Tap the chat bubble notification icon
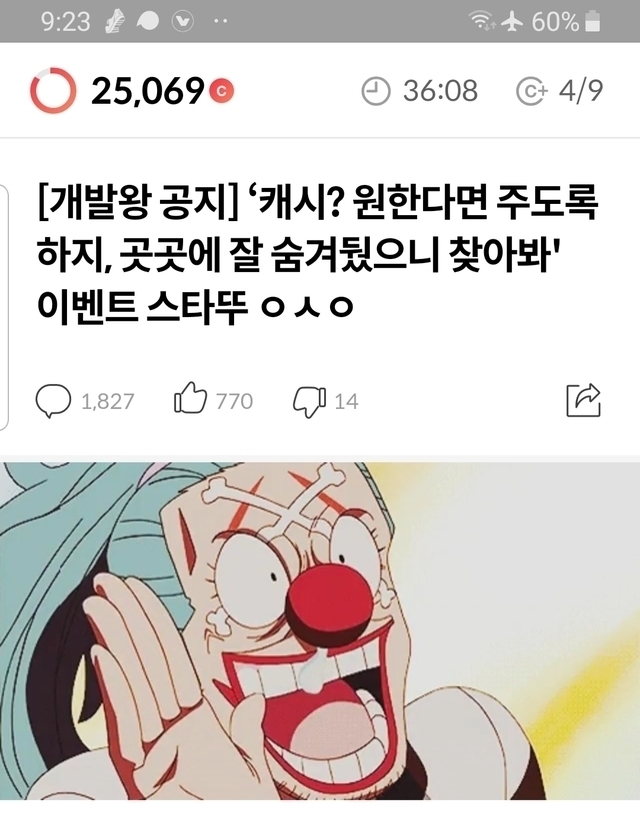Image resolution: width=640 pixels, height=818 pixels. tap(148, 21)
